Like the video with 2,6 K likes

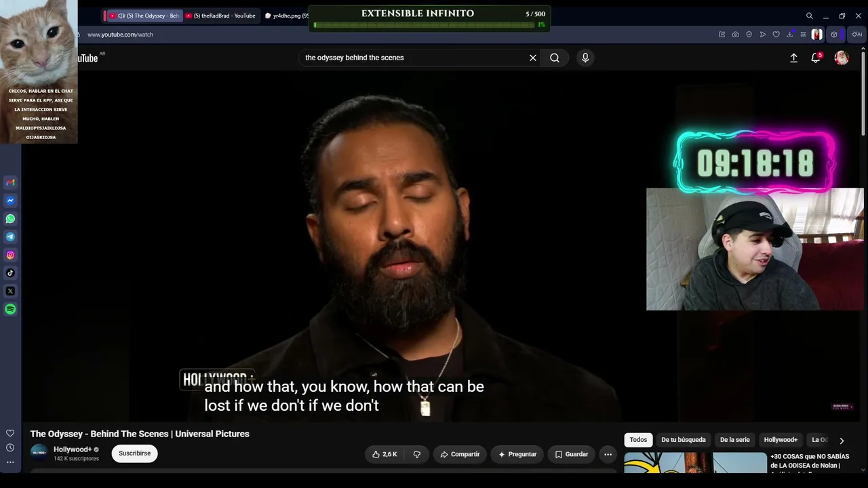[x=384, y=454]
